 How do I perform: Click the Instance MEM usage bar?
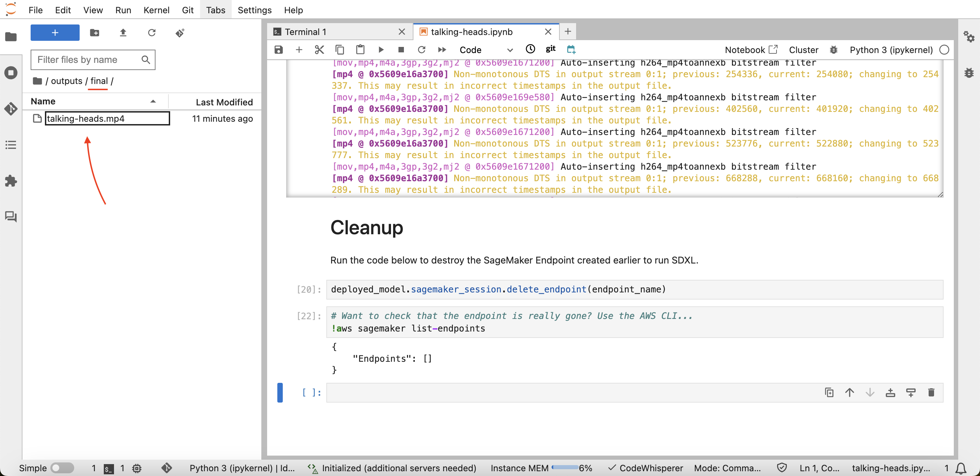pyautogui.click(x=565, y=468)
